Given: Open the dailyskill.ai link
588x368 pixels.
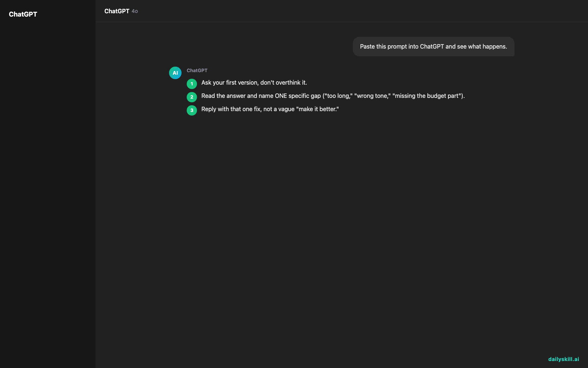Looking at the screenshot, I should (563, 359).
